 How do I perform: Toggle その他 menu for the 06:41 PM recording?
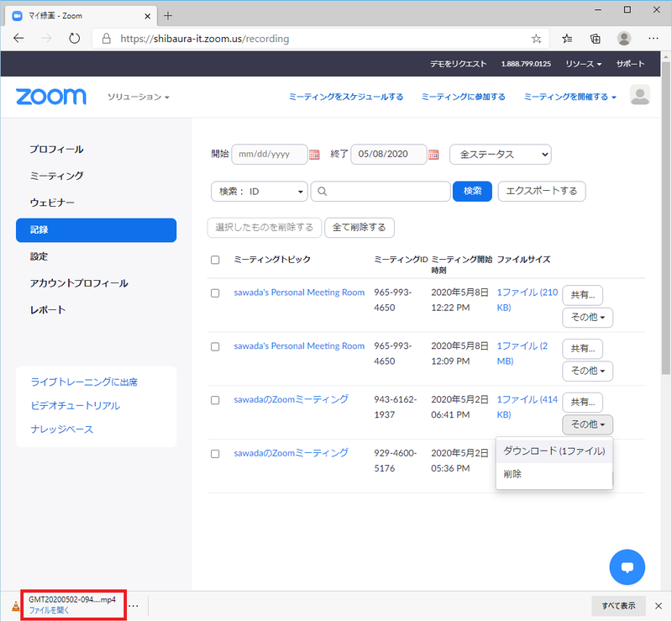(587, 424)
